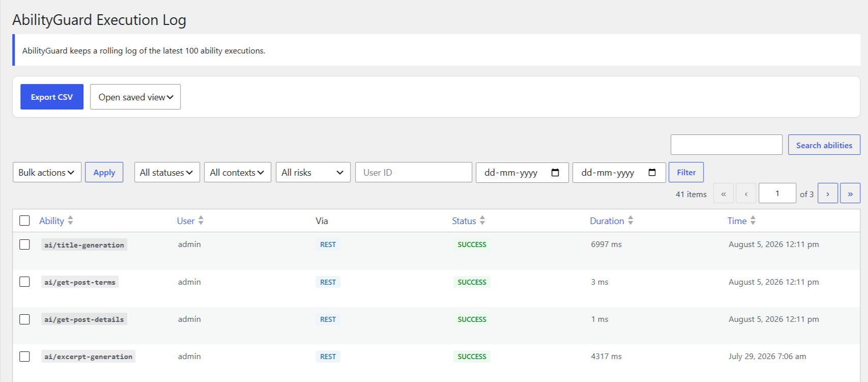Click the Via column header
This screenshot has width=868, height=382.
[x=322, y=221]
